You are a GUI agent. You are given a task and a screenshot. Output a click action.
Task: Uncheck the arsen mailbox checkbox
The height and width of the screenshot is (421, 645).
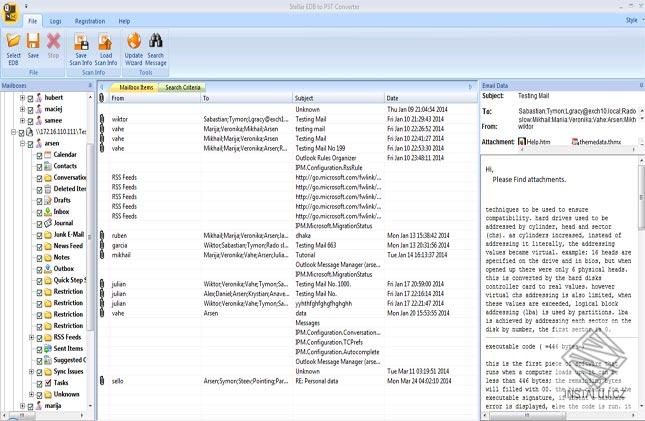click(30, 144)
